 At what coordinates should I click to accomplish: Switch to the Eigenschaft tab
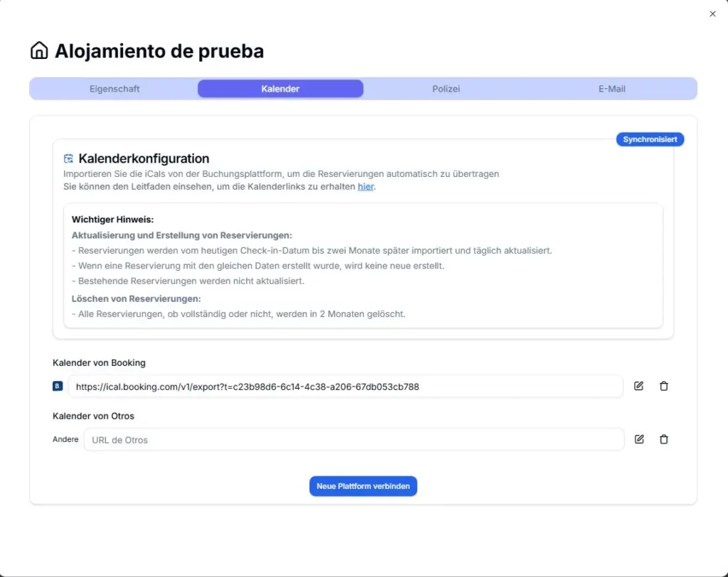[x=114, y=89]
